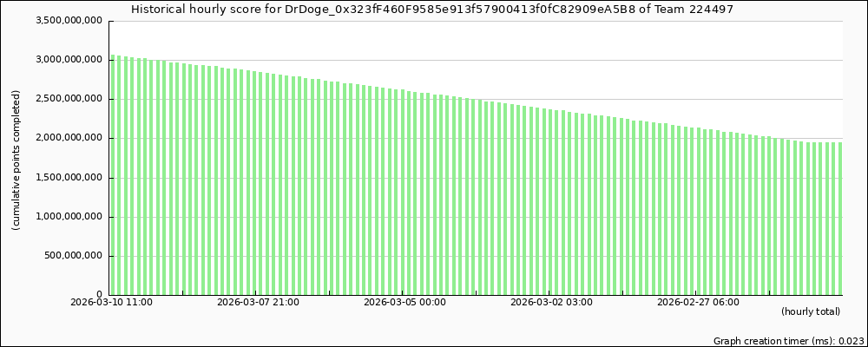Select the 2026-03-05 00:00 x-axis date label

[x=404, y=303]
